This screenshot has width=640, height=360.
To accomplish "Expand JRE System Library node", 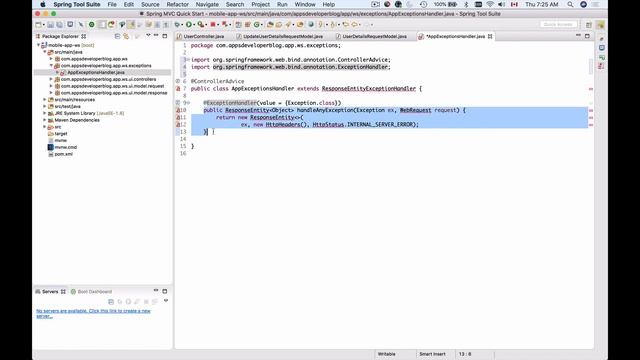I will pos(45,113).
